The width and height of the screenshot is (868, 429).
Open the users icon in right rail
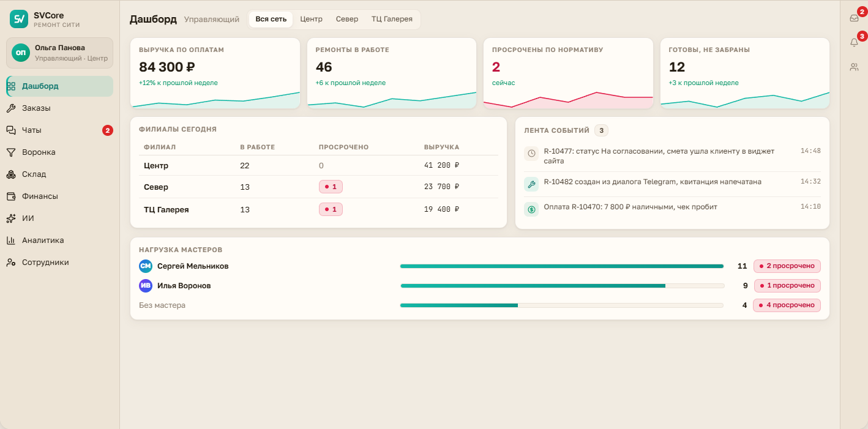pyautogui.click(x=854, y=67)
